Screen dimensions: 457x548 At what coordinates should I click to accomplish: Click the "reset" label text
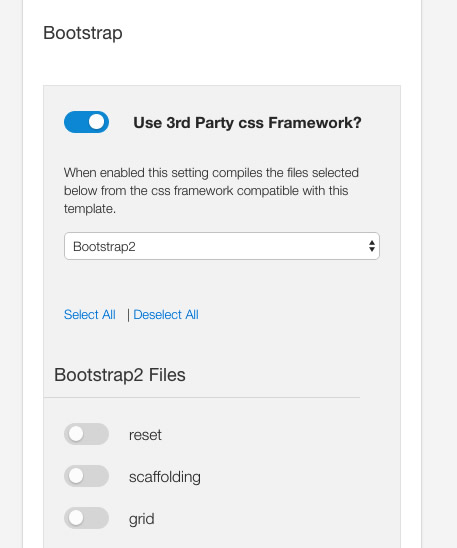[145, 435]
